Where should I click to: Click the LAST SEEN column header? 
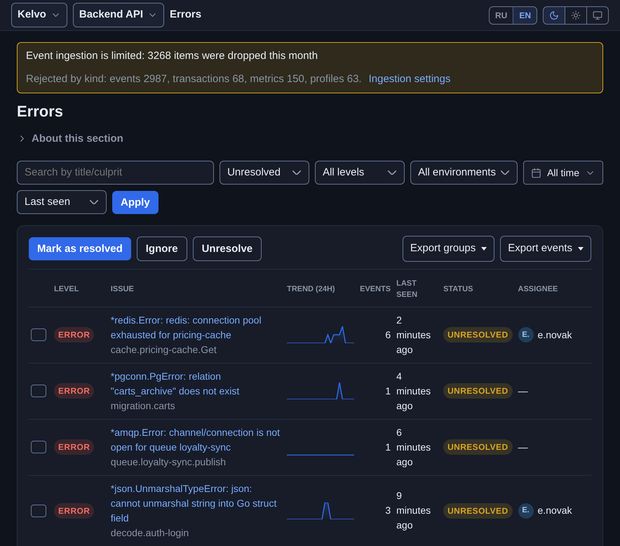(x=406, y=289)
